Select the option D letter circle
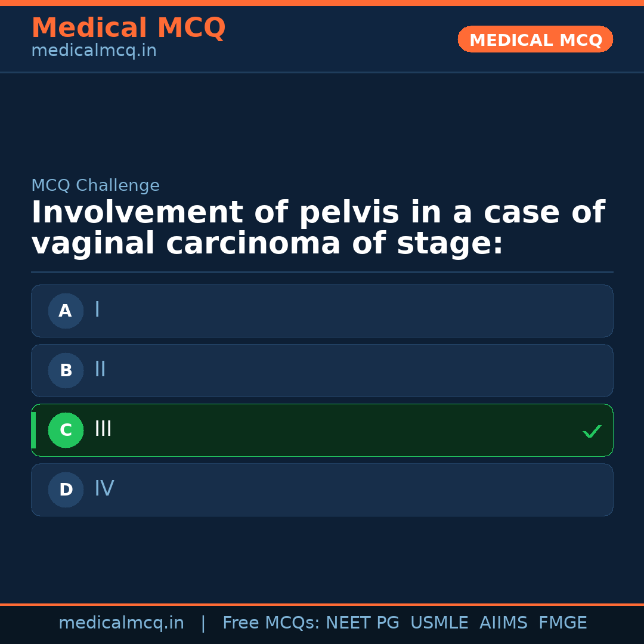This screenshot has width=644, height=644. tap(66, 490)
